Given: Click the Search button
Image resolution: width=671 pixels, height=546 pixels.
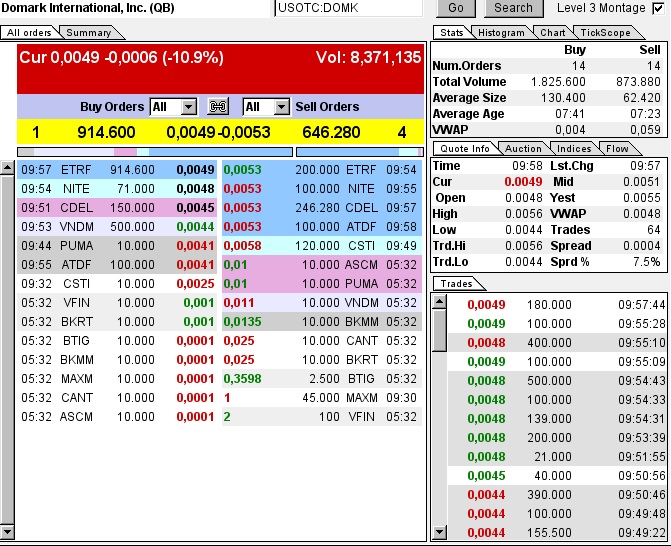Looking at the screenshot, I should [x=514, y=8].
